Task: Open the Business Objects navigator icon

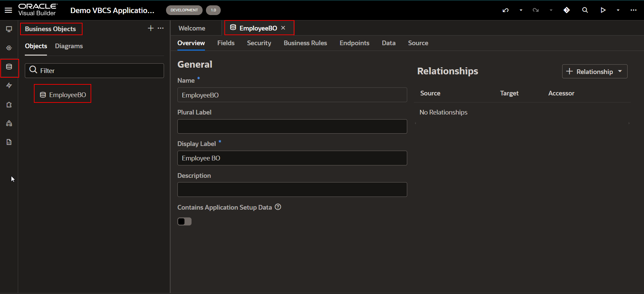Action: coord(9,67)
